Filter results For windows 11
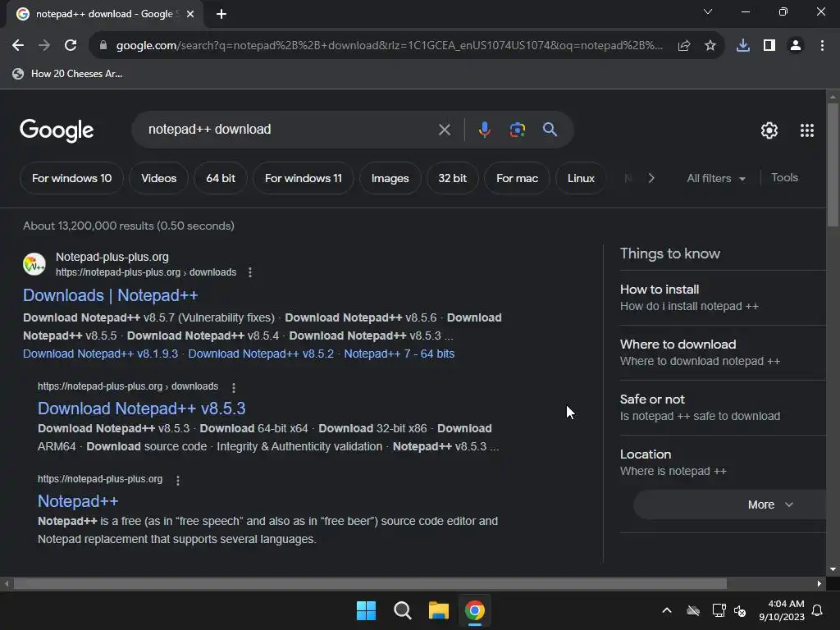Viewport: 840px width, 630px height. pyautogui.click(x=304, y=178)
